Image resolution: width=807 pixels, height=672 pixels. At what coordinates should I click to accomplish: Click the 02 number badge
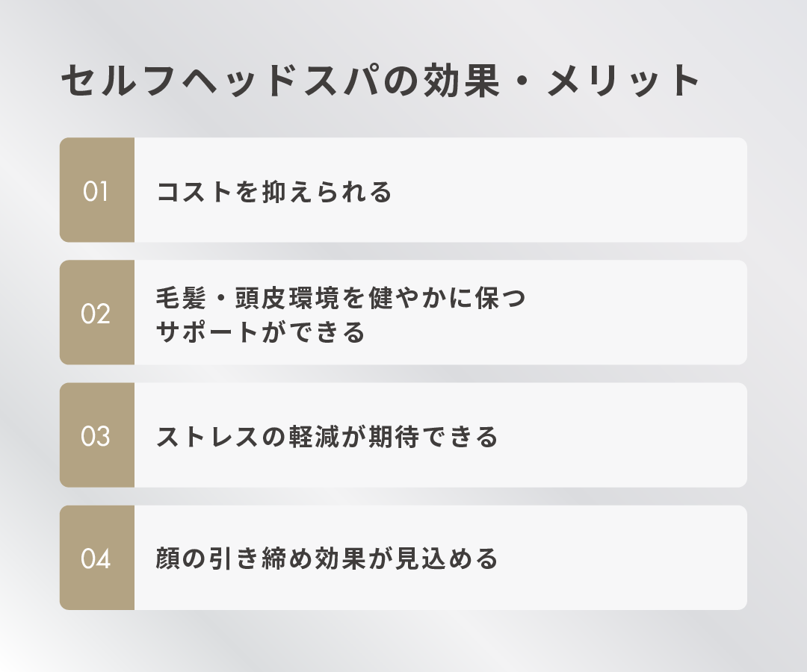coord(96,313)
